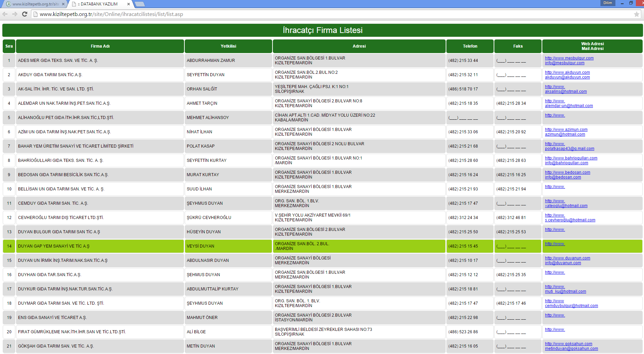644x354 pixels.
Task: Click fax number (482) 215 28 34
Action: 511,103
